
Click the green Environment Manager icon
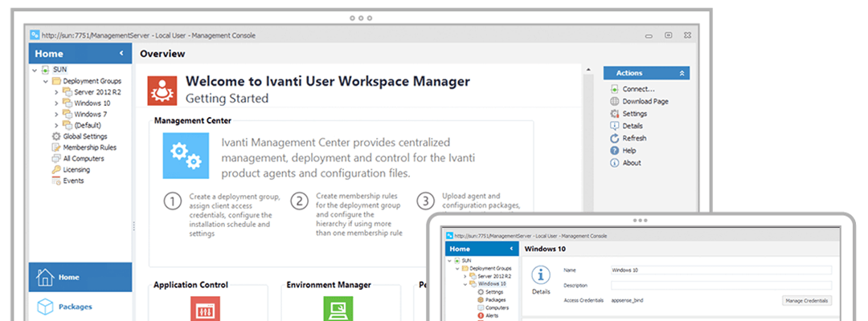click(x=338, y=308)
